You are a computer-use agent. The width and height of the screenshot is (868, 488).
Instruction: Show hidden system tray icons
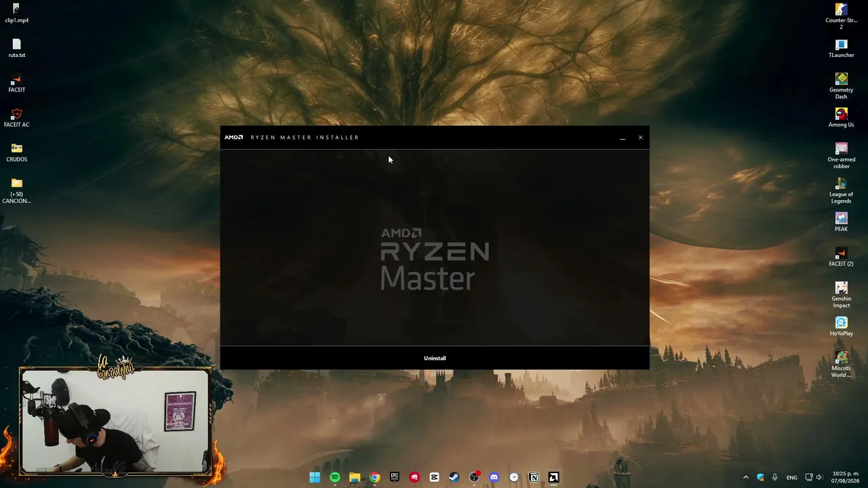point(746,477)
